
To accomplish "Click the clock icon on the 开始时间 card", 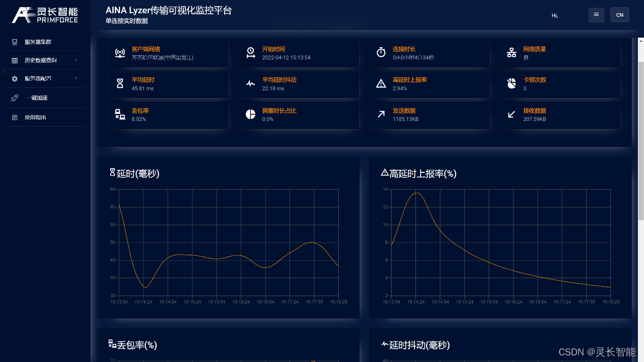I will [x=251, y=52].
